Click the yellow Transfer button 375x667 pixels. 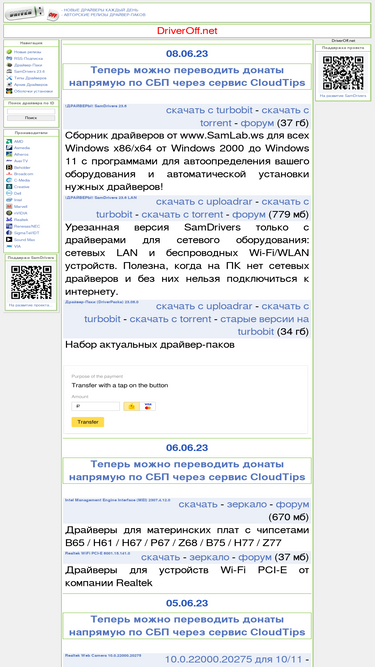pyautogui.click(x=88, y=422)
